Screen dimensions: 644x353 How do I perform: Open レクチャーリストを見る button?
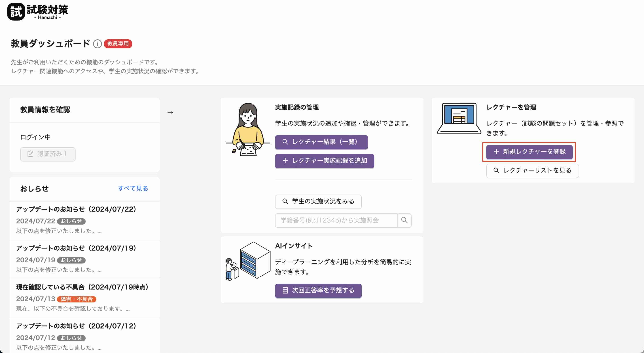(x=532, y=171)
